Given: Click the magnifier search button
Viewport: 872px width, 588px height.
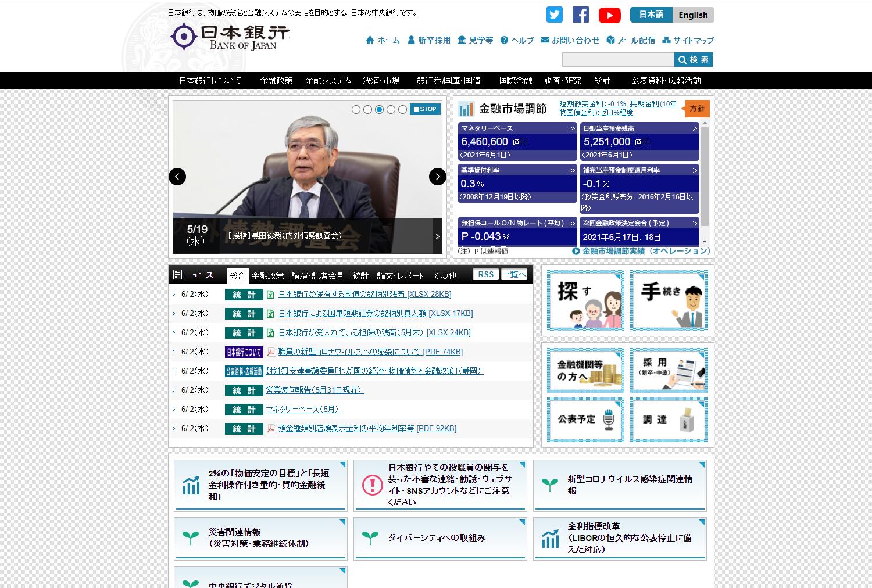Looking at the screenshot, I should coord(693,60).
